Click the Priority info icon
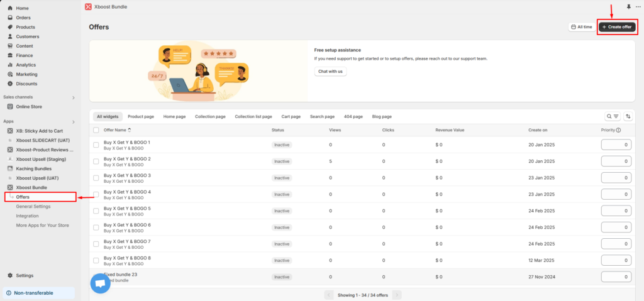 [619, 130]
